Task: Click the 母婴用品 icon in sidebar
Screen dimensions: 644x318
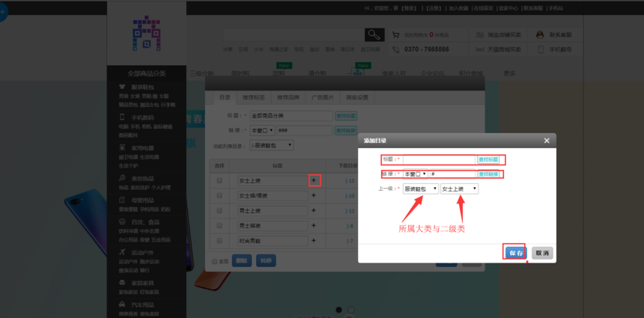Action: pos(122,201)
